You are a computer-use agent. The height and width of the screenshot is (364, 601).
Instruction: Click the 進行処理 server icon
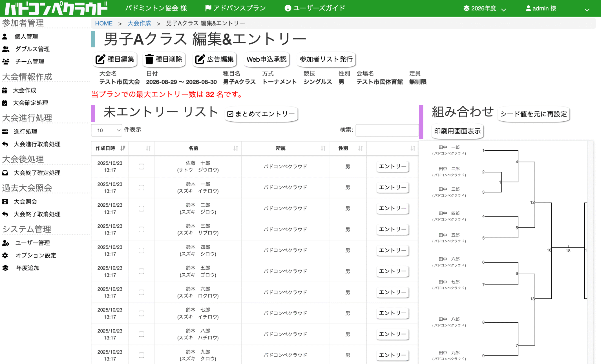pos(5,131)
